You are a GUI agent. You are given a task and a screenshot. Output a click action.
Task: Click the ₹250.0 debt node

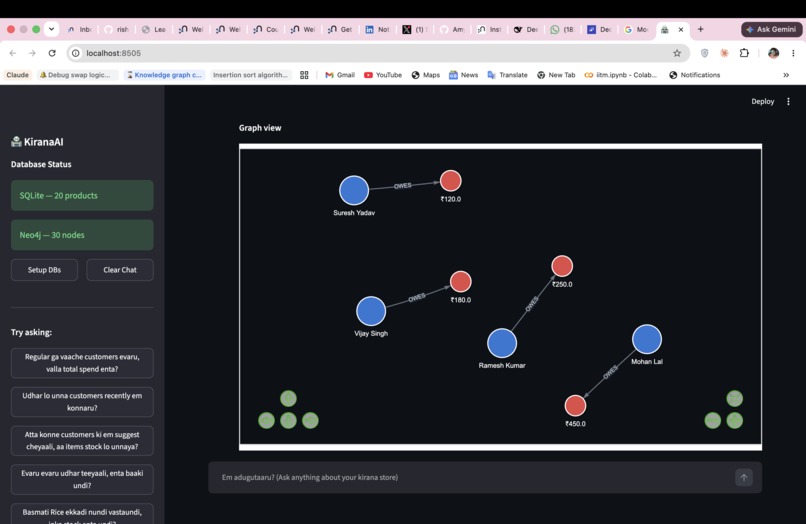[562, 266]
